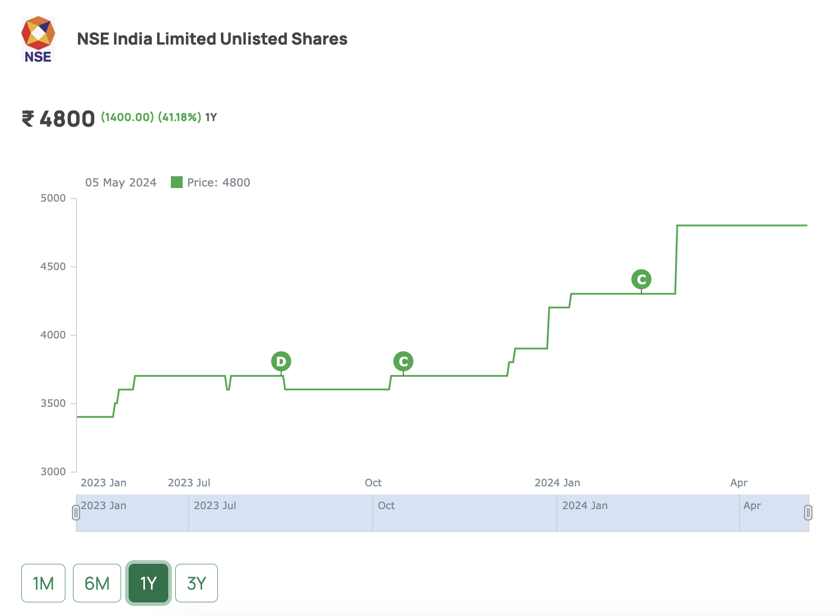Click the green Price legend square
The image size is (840, 616).
tap(176, 182)
